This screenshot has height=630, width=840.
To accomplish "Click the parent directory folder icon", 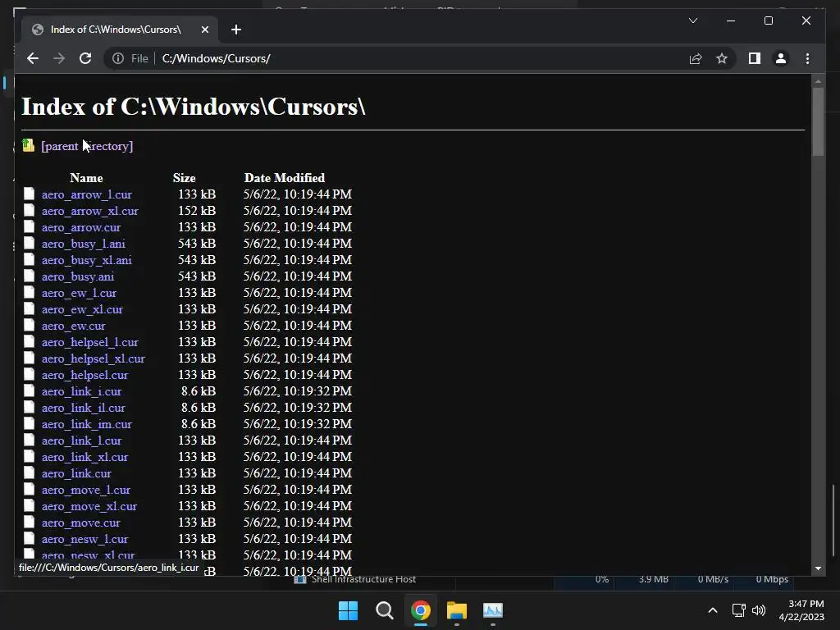I will (29, 145).
